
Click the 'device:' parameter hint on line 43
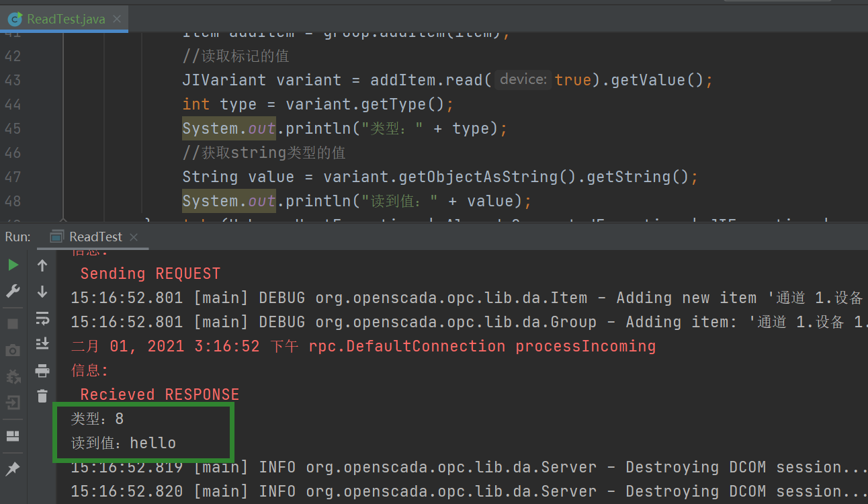pos(524,80)
